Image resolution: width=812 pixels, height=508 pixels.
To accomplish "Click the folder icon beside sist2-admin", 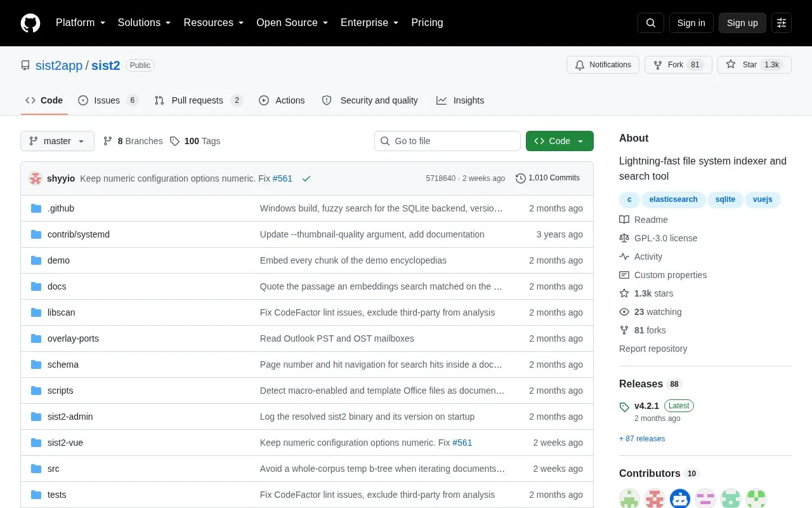I will click(36, 417).
